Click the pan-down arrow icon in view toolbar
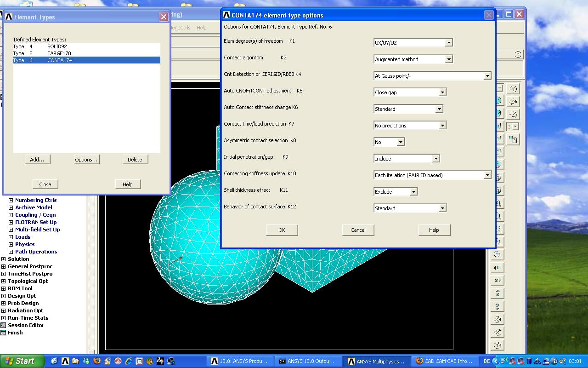The width and height of the screenshot is (588, 368). 498,306
